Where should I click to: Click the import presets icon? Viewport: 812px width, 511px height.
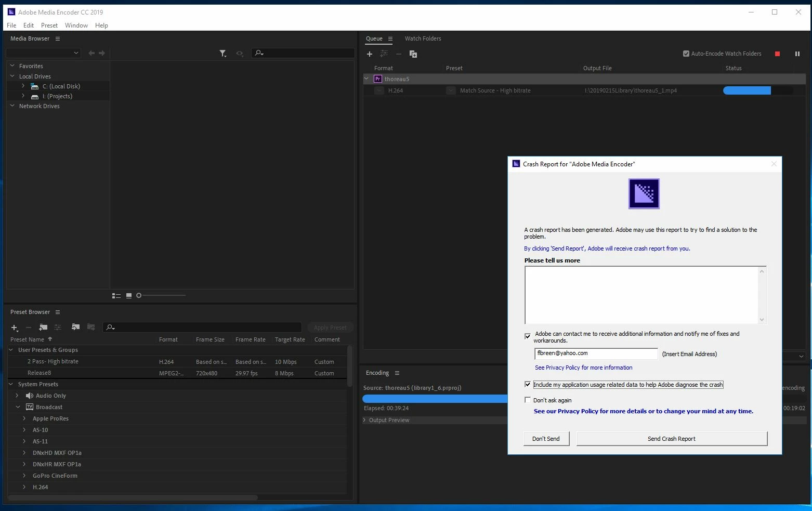point(75,327)
